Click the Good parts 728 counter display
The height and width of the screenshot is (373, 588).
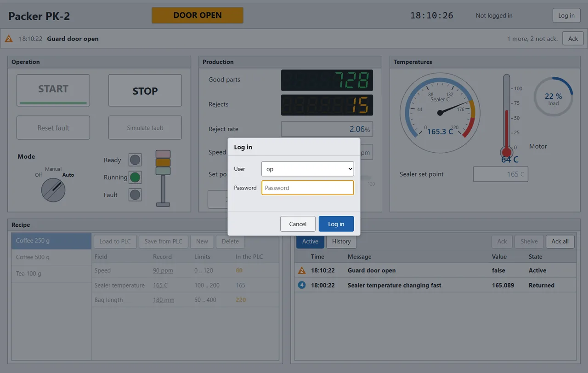(327, 80)
